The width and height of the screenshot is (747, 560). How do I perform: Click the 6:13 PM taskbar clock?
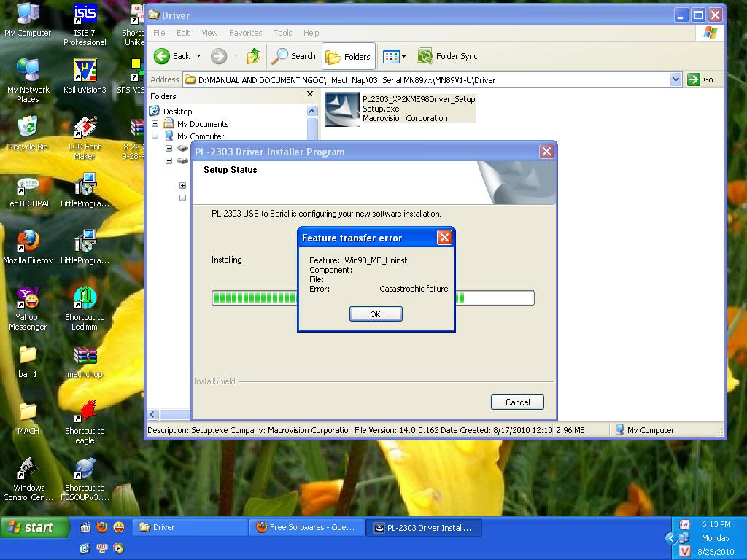(x=716, y=524)
